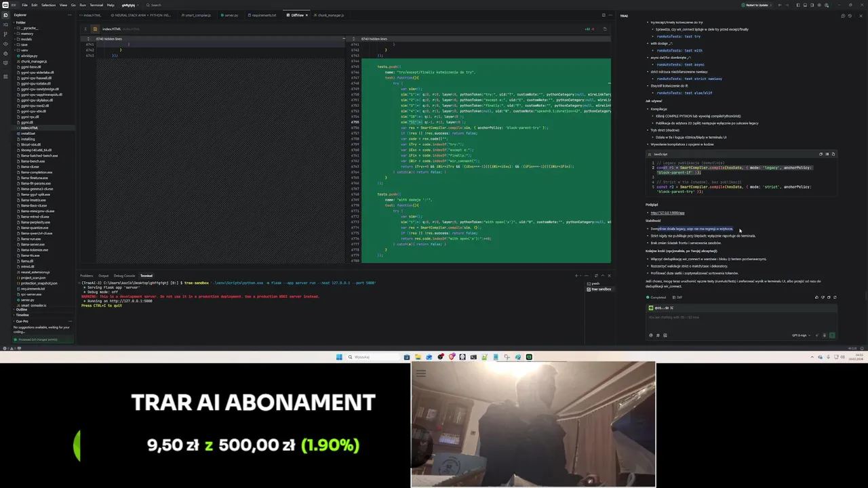This screenshot has height=488, width=868.
Task: Expand the models folder
Action: (26, 39)
